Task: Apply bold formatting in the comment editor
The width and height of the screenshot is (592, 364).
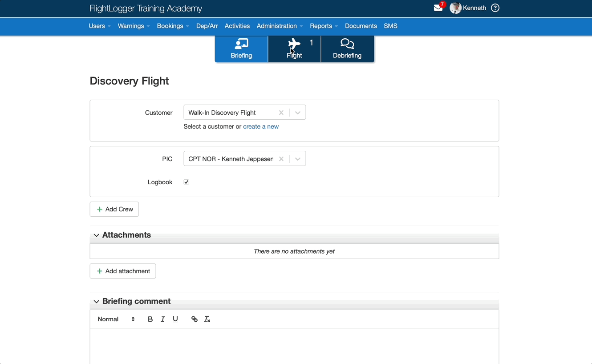Action: pyautogui.click(x=150, y=319)
